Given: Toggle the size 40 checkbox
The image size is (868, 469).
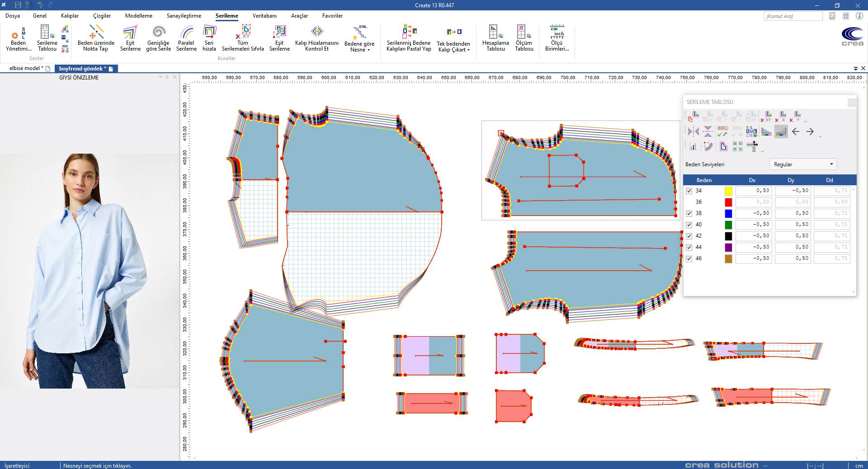Looking at the screenshot, I should 689,225.
